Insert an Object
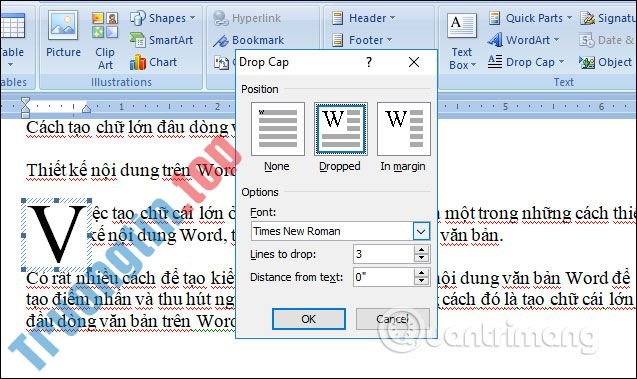The width and height of the screenshot is (637, 379). tap(605, 62)
